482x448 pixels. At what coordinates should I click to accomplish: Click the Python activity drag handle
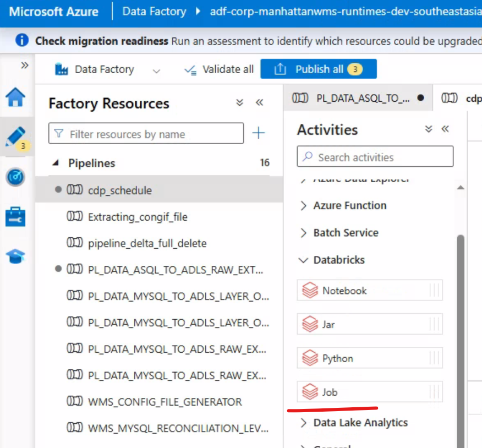point(434,358)
